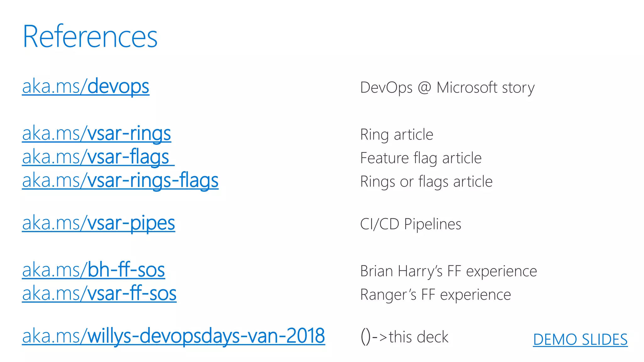This screenshot has width=644, height=362.
Task: Open the aka.ms/devops link
Action: 86,86
